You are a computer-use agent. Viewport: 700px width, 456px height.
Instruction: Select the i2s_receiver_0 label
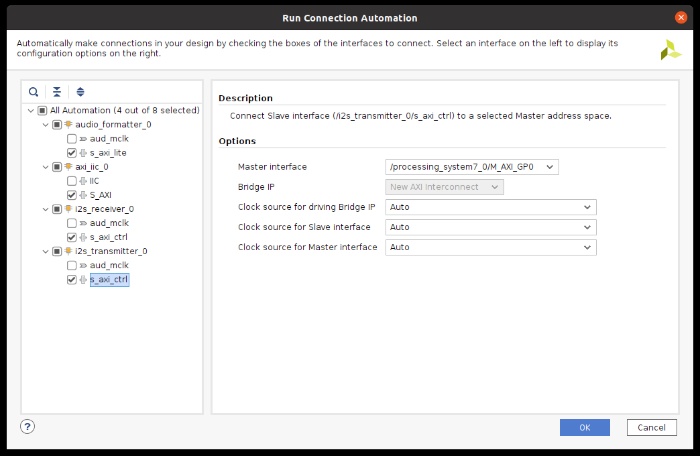[x=104, y=209]
